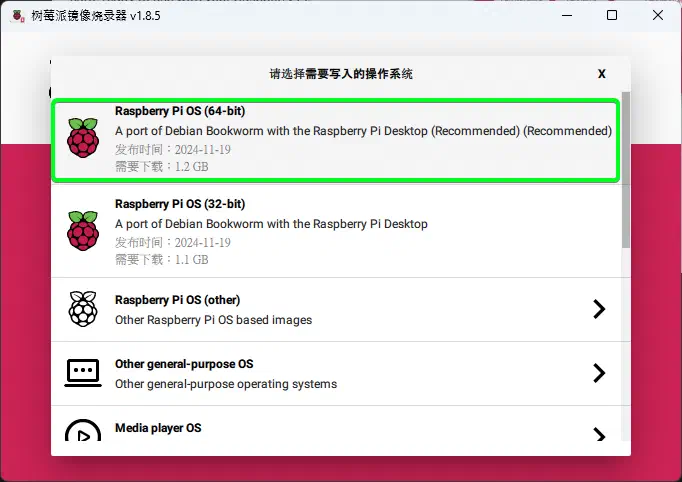The height and width of the screenshot is (482, 682).
Task: Click '发布时间：2024-11-19' under the 64-bit entry
Action: click(x=173, y=150)
